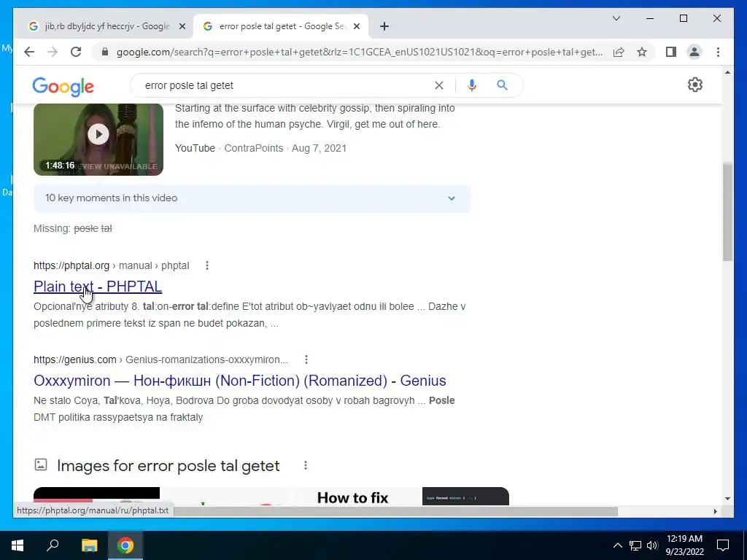This screenshot has width=747, height=560.
Task: Open the Chrome profile avatar
Action: tap(694, 52)
